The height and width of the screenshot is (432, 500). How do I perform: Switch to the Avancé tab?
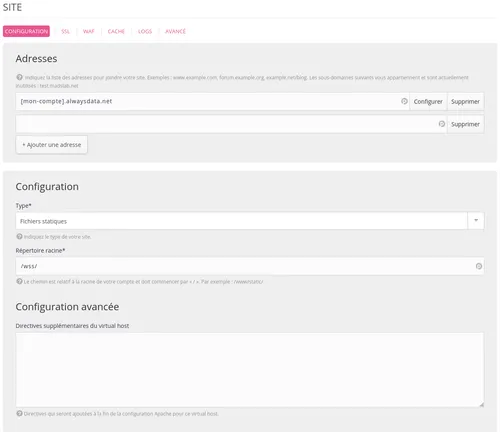pyautogui.click(x=175, y=31)
